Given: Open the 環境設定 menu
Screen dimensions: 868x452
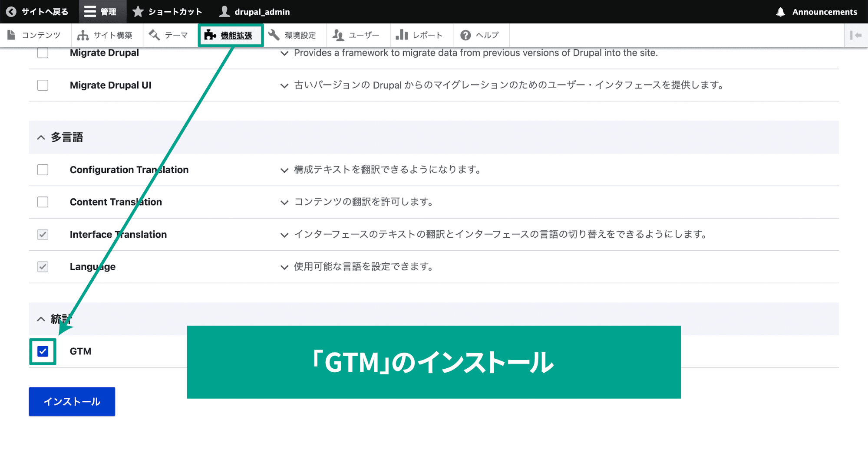Looking at the screenshot, I should click(x=294, y=35).
